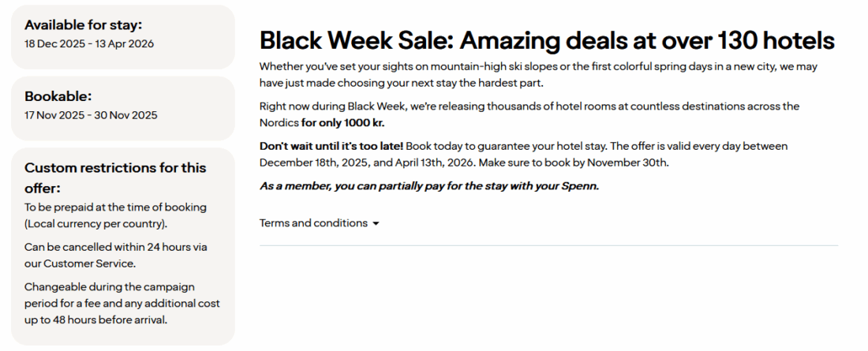Select the 17 Nov 2025 - 30 Nov 2025 booking dates
Image resolution: width=868 pixels, height=351 pixels.
[x=91, y=115]
